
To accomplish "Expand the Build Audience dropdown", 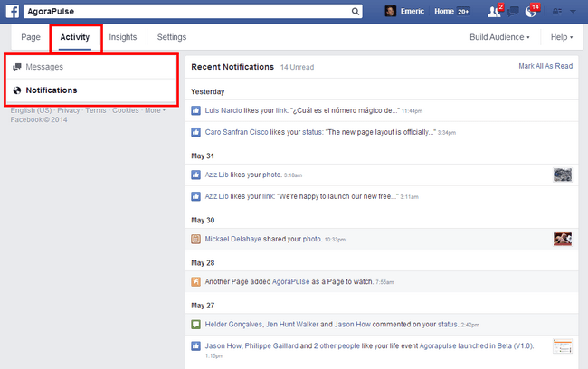I will (x=499, y=37).
